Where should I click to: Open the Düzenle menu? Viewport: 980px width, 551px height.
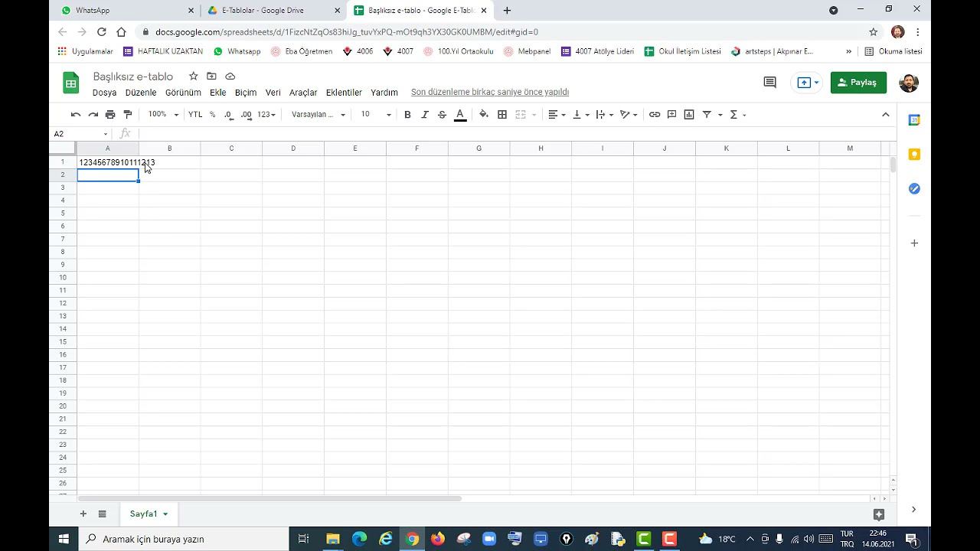tap(141, 93)
